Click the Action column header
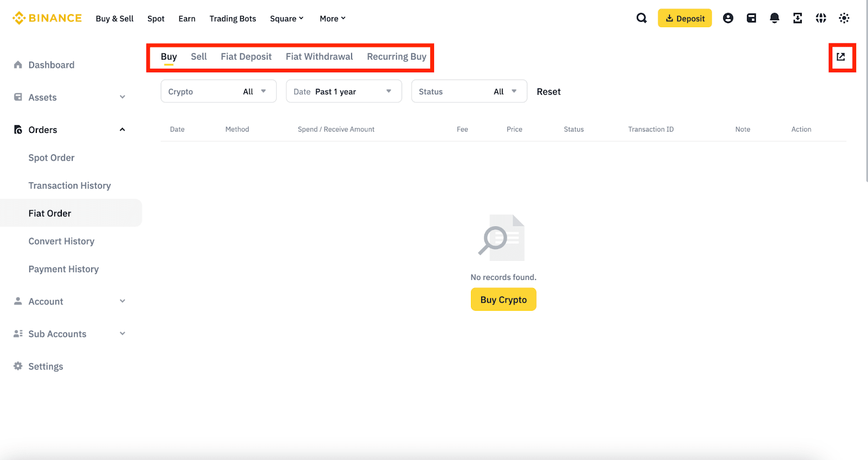Image resolution: width=868 pixels, height=460 pixels. point(801,129)
